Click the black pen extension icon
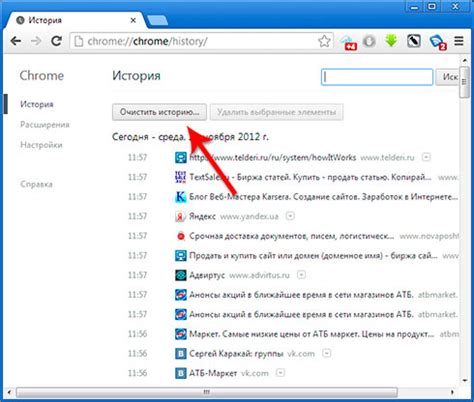This screenshot has width=474, height=402. click(x=414, y=41)
